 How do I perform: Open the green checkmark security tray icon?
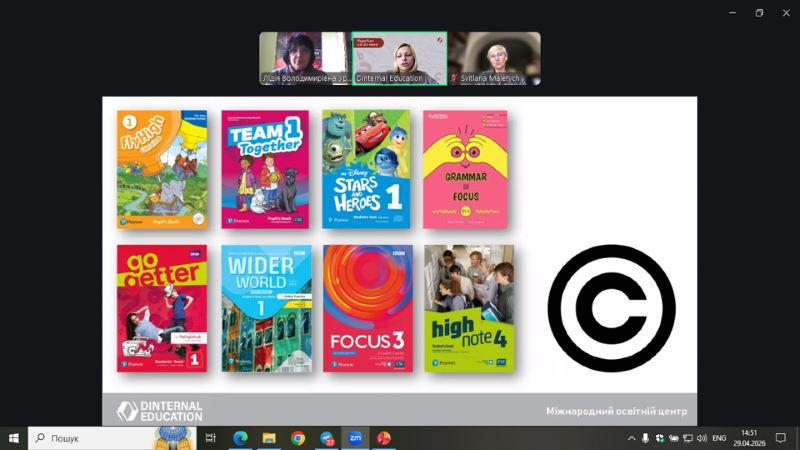[x=660, y=438]
